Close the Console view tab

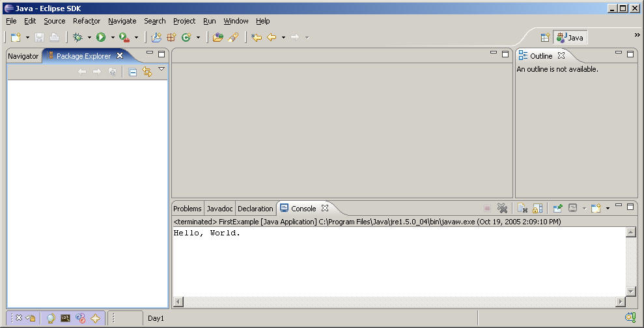click(324, 208)
